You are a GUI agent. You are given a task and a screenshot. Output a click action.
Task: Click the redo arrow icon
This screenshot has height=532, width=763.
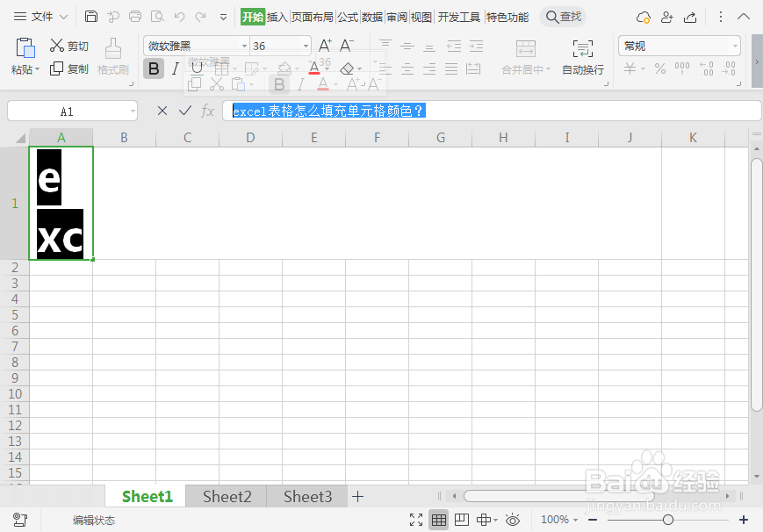pyautogui.click(x=200, y=17)
